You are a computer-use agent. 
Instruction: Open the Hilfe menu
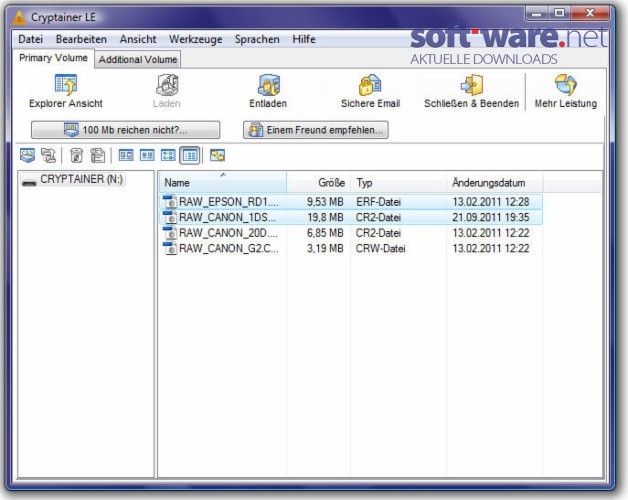[x=304, y=39]
